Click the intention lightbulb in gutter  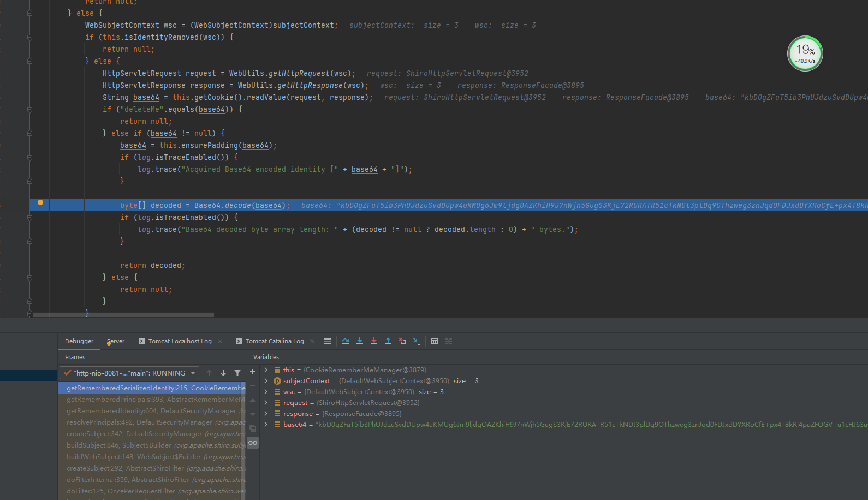[40, 204]
